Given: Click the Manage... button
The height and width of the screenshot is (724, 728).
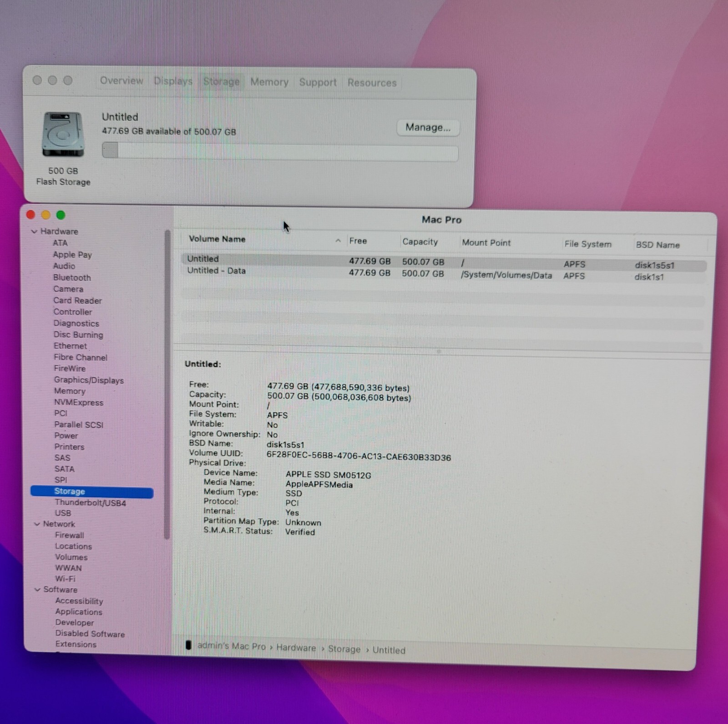Looking at the screenshot, I should click(428, 127).
